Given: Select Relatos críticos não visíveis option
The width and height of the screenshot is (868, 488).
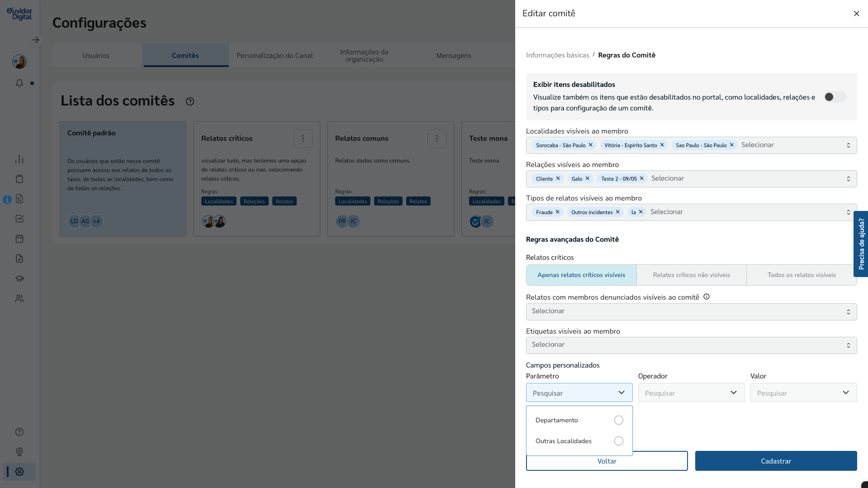Looking at the screenshot, I should 692,275.
